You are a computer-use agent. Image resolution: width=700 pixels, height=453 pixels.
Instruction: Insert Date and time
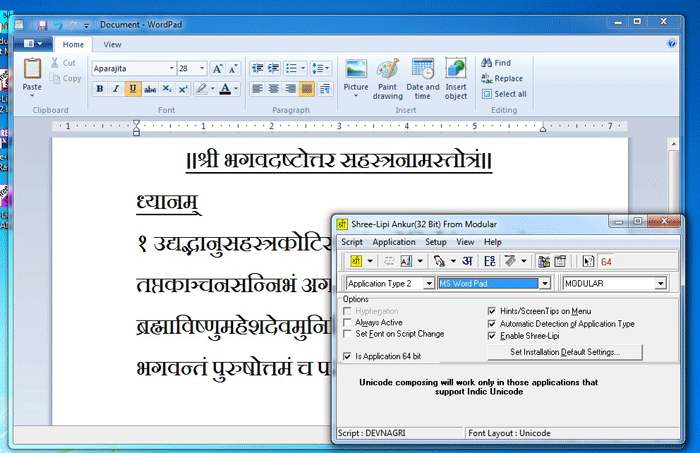[x=422, y=79]
